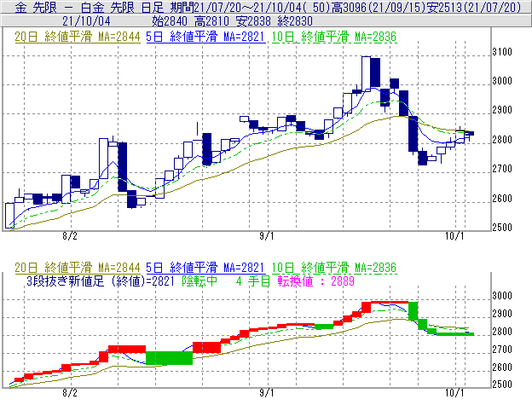Click the '20日 終値平滑 MA=2844' legend in the lower chart
Viewport: 532px width, 405px height.
pos(78,268)
